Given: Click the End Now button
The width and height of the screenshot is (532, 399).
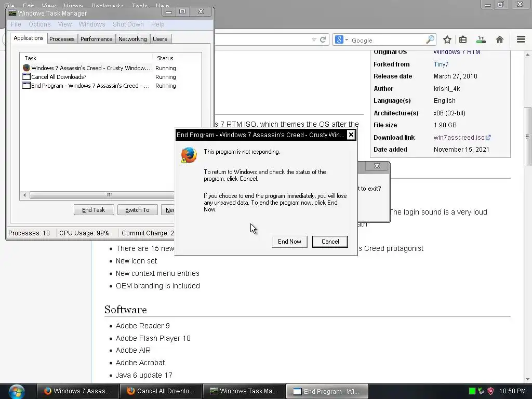Looking at the screenshot, I should point(289,242).
